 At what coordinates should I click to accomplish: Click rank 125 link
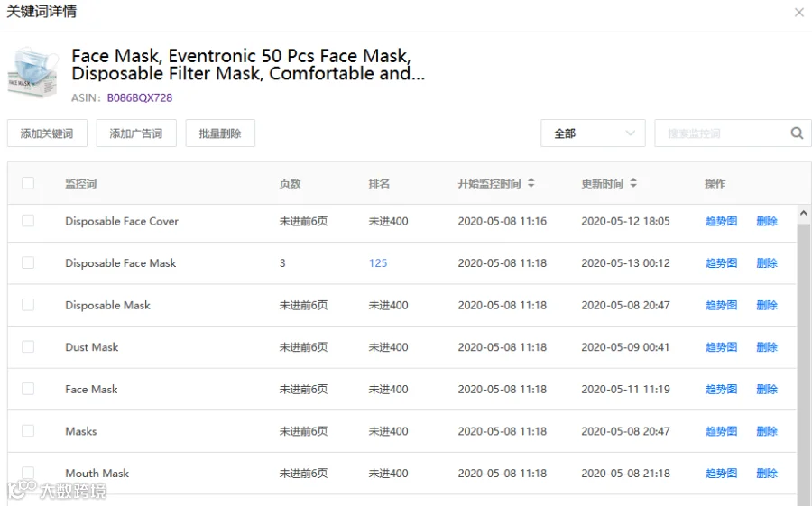(x=378, y=263)
